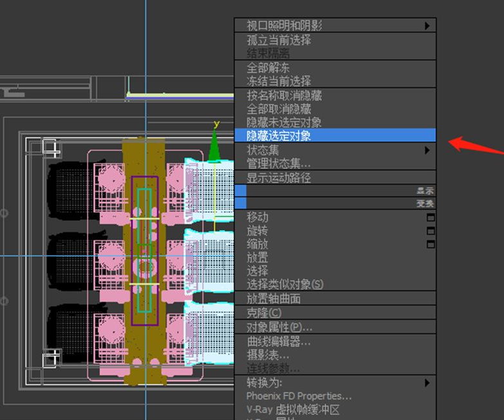
Task: Open rotate settings box next to 旋转
Action: [431, 231]
